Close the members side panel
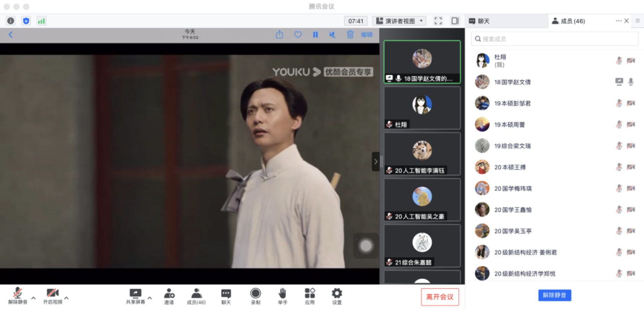The image size is (644, 310). 626,21
